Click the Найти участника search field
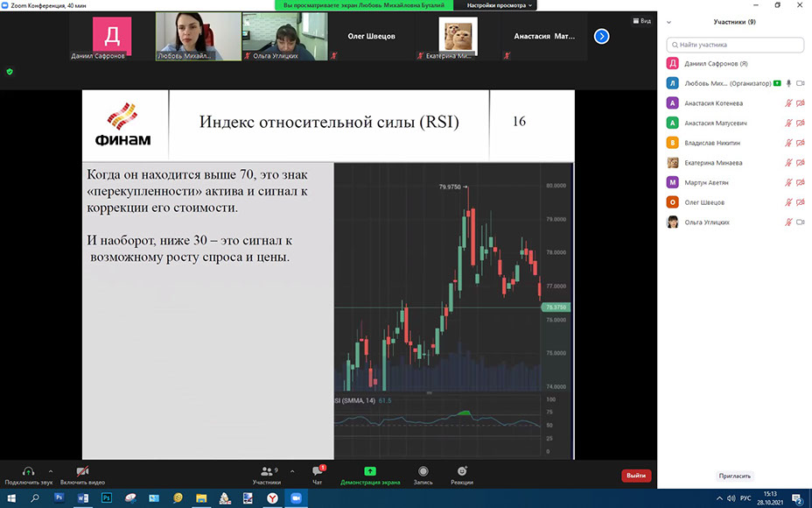 [735, 45]
